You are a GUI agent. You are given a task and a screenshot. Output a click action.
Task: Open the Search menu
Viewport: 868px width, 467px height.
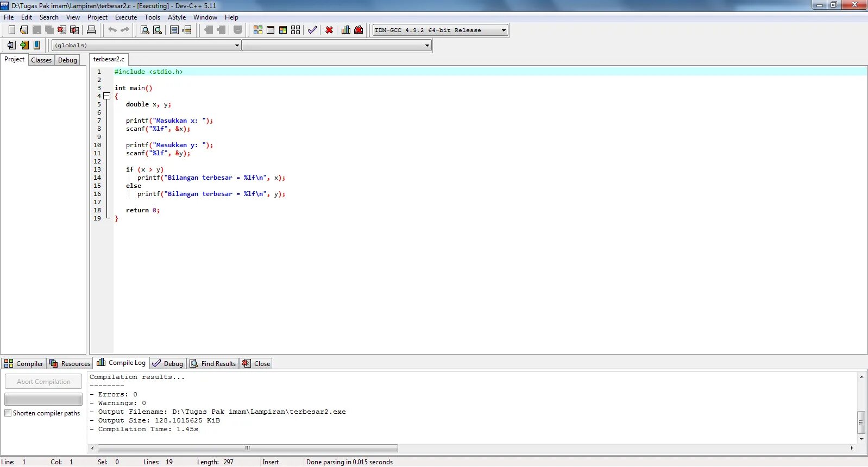tap(49, 17)
